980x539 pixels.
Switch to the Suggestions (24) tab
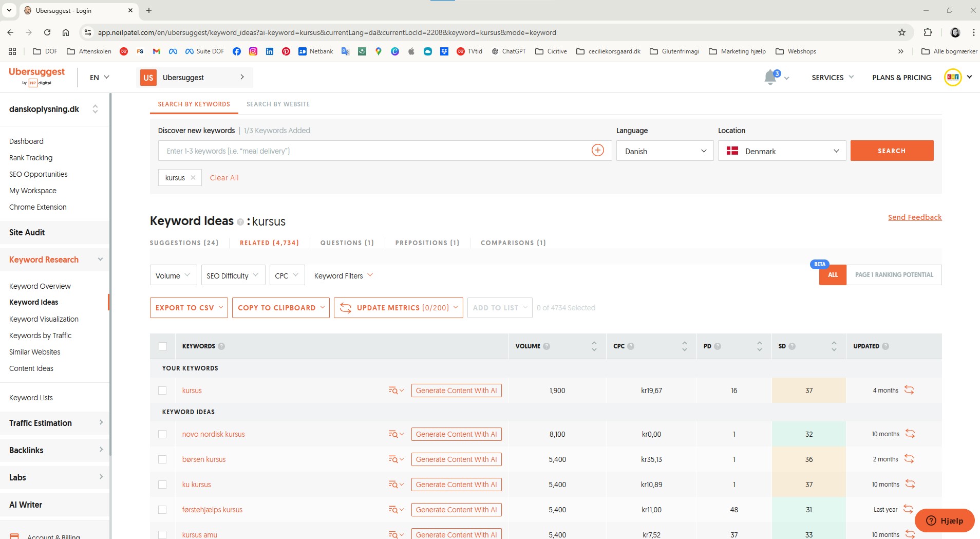coord(184,243)
